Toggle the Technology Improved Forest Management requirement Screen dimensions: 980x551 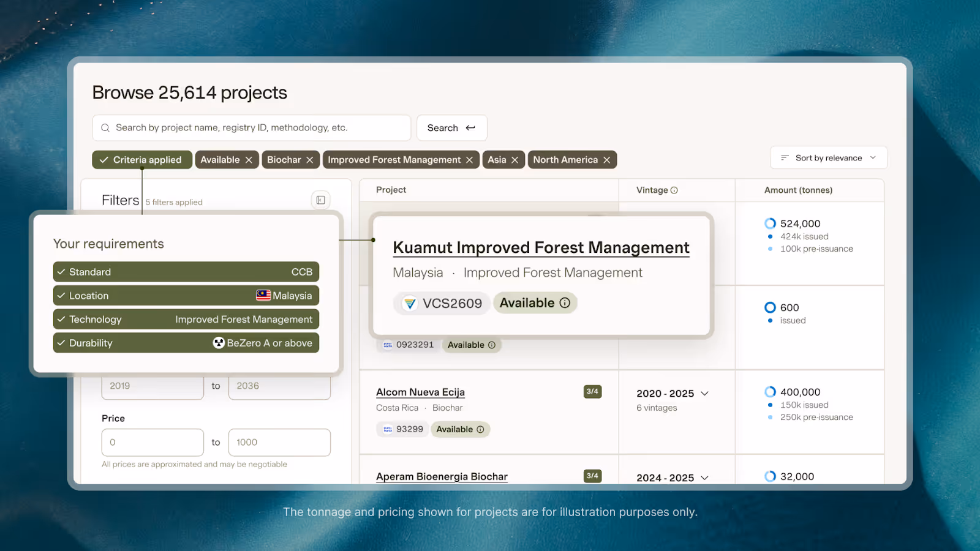coord(186,320)
